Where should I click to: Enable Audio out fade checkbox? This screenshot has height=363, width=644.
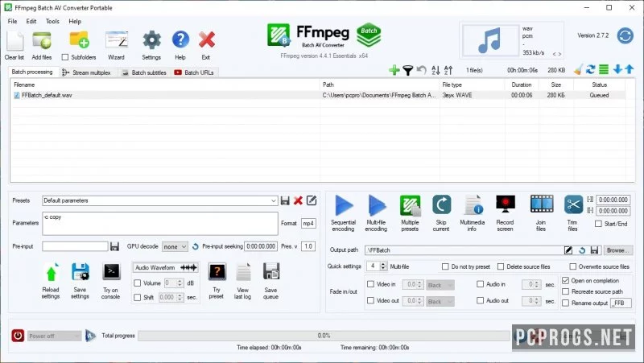[x=480, y=300]
